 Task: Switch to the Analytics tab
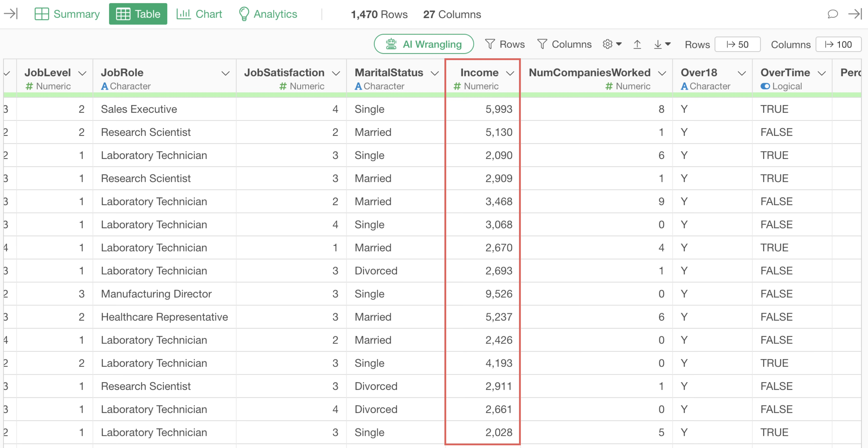click(268, 14)
